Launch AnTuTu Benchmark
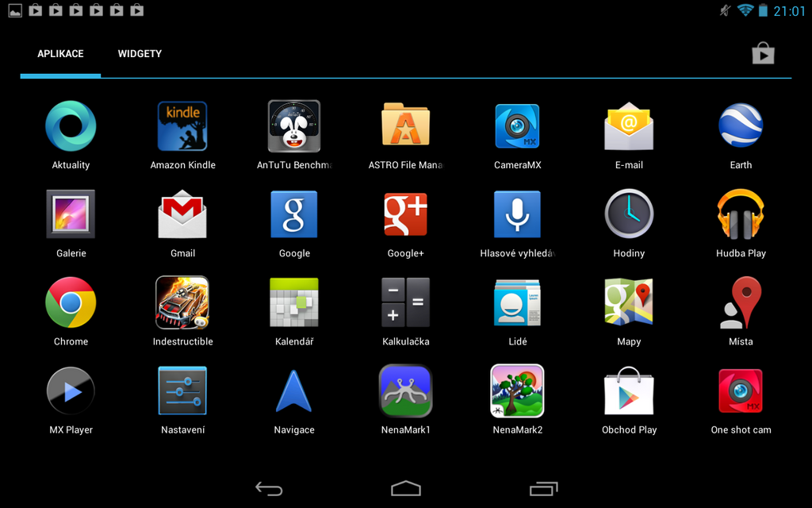The height and width of the screenshot is (508, 812). [294, 125]
